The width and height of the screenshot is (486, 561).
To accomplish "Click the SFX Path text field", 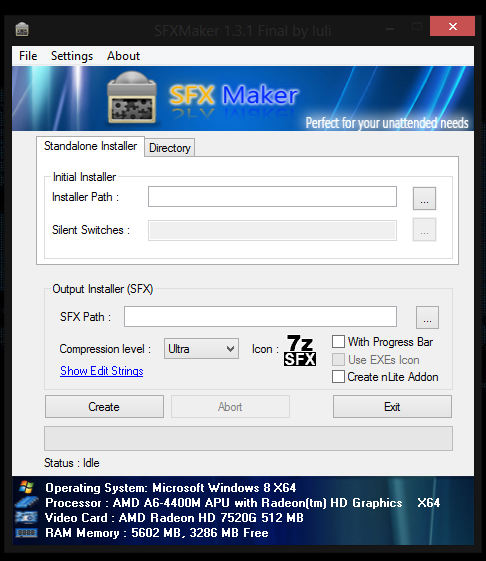I will (260, 316).
